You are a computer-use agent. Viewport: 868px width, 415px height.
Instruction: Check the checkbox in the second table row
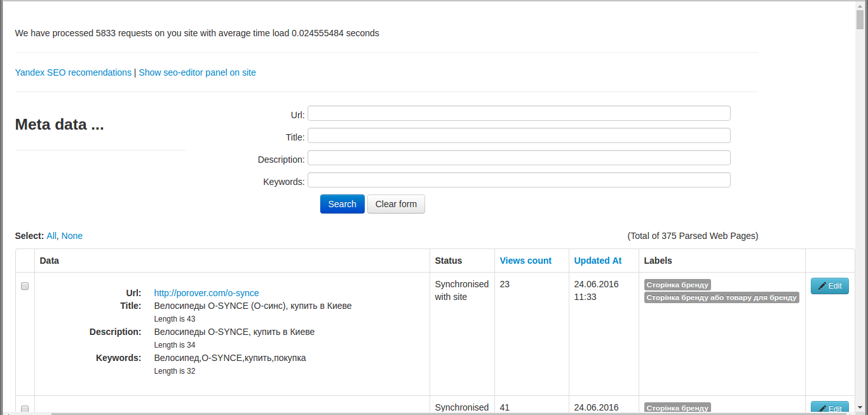tap(24, 409)
